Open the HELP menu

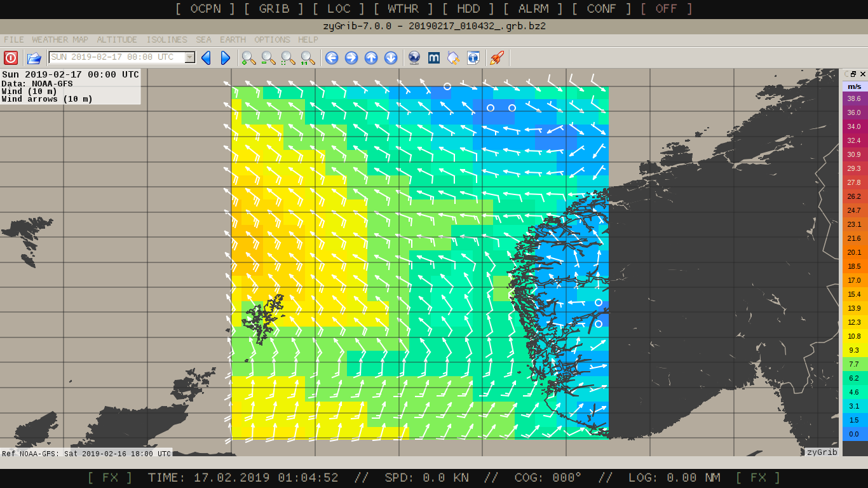pos(308,40)
